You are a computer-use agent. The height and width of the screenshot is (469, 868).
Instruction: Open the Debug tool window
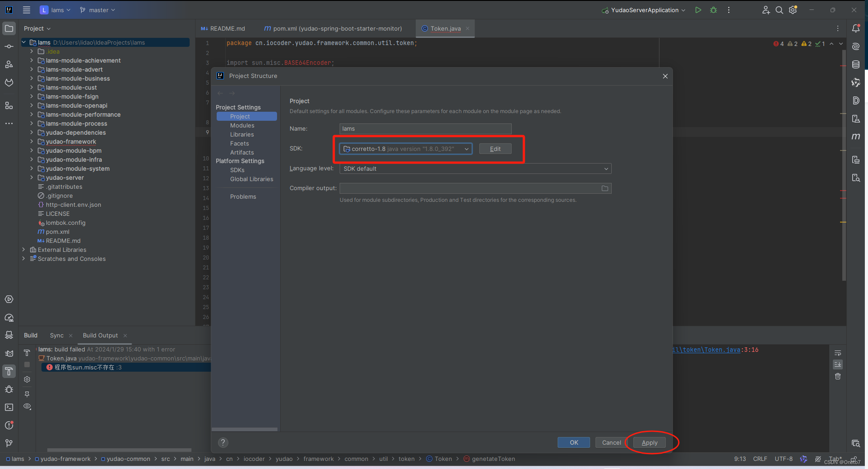[x=9, y=389]
